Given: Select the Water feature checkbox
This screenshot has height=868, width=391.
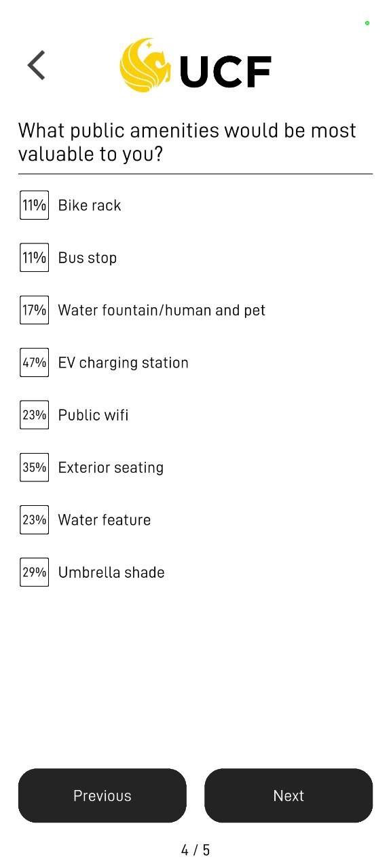Looking at the screenshot, I should click(34, 519).
